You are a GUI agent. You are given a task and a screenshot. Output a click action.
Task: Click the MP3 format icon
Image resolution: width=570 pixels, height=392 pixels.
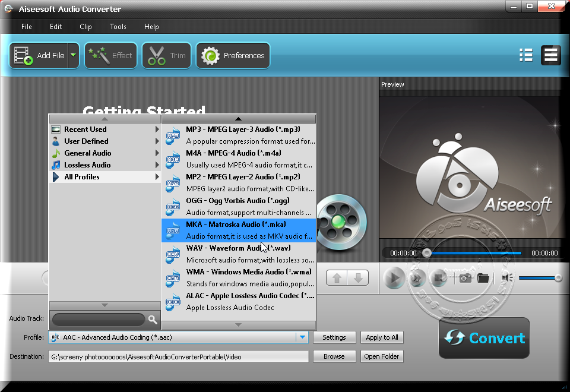173,135
